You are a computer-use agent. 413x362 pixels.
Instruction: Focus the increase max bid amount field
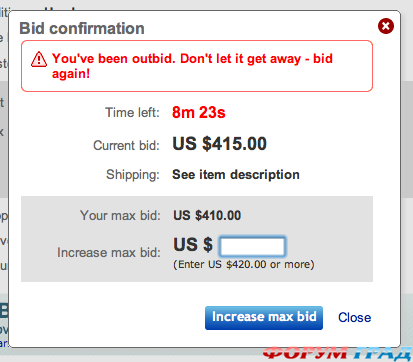point(252,246)
